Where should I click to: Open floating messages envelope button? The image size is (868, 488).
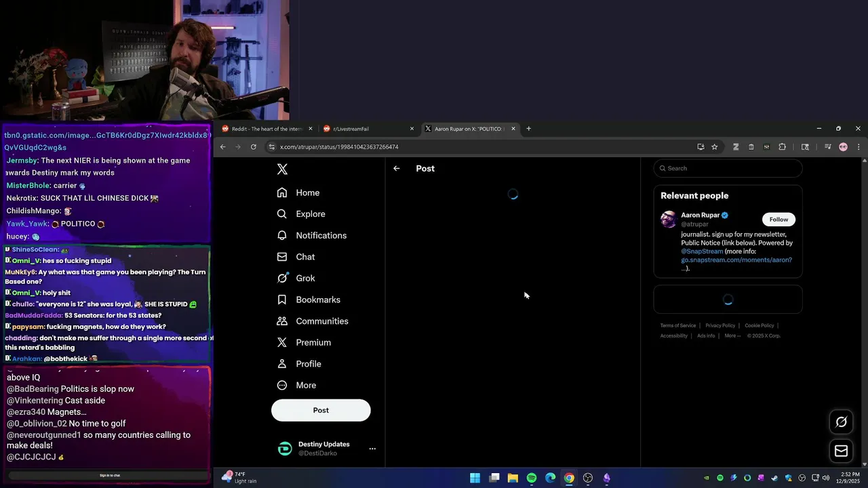pyautogui.click(x=841, y=451)
